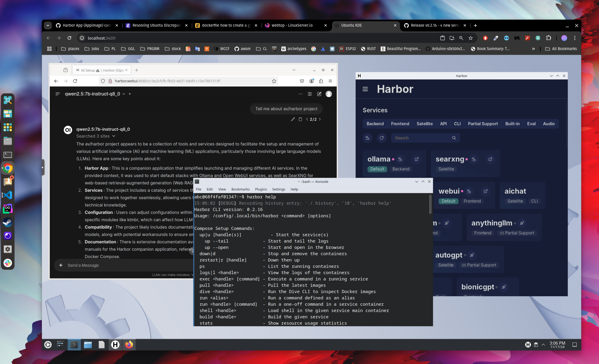Image resolution: width=599 pixels, height=364 pixels.
Task: Open webui service external link icon
Action: pyautogui.click(x=485, y=191)
